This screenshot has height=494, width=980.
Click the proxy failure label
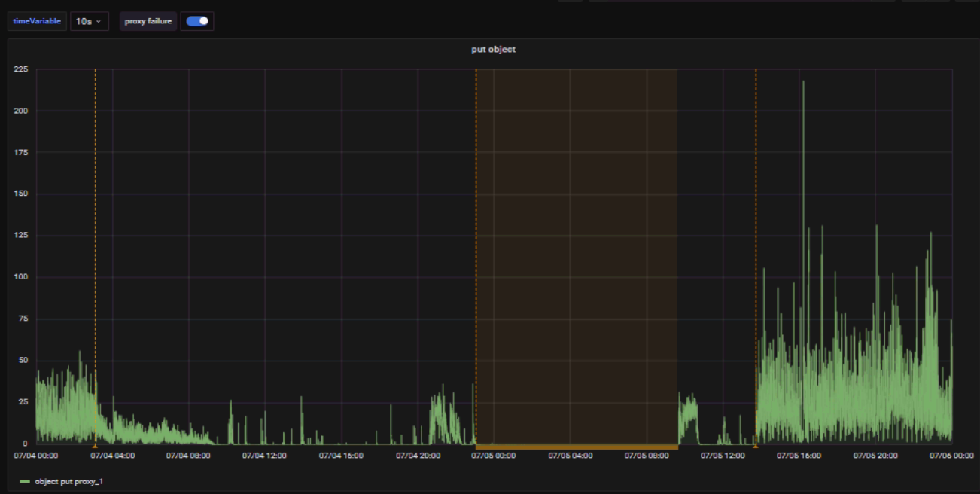click(x=148, y=21)
